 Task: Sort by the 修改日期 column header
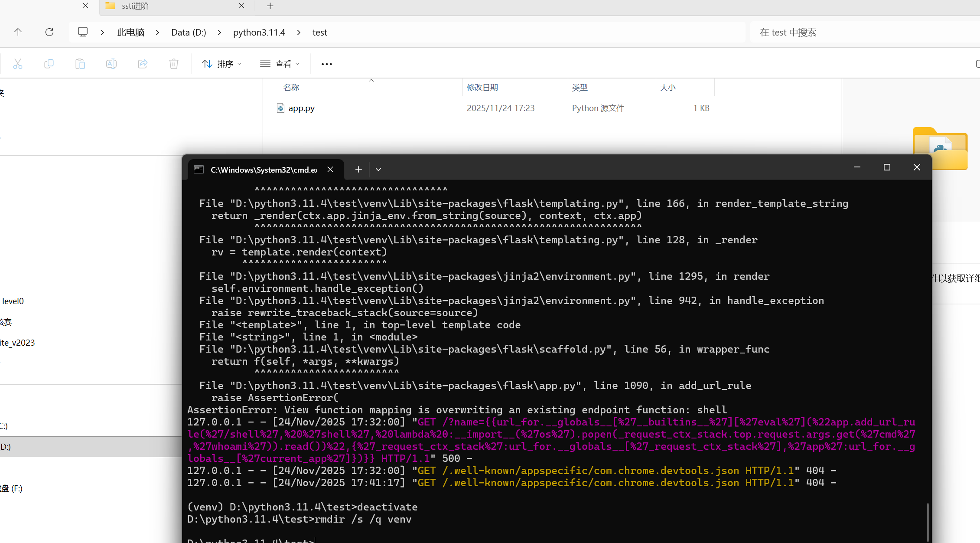pos(482,88)
